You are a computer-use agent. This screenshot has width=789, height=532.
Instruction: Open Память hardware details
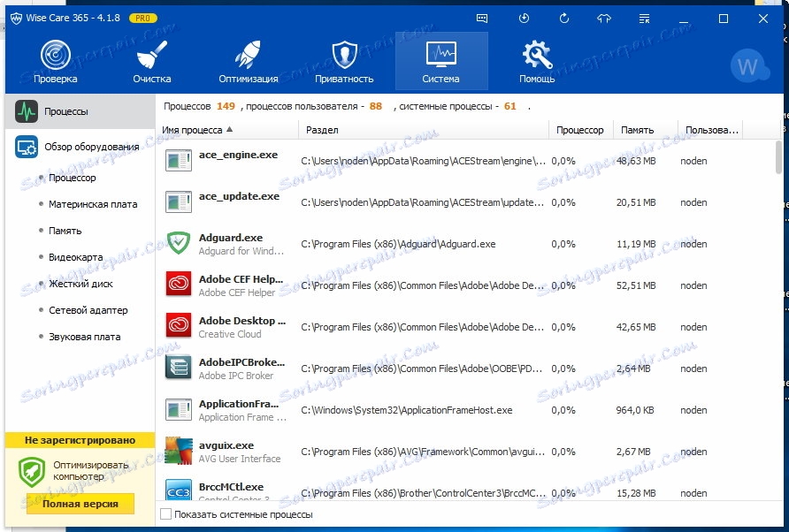click(x=65, y=231)
